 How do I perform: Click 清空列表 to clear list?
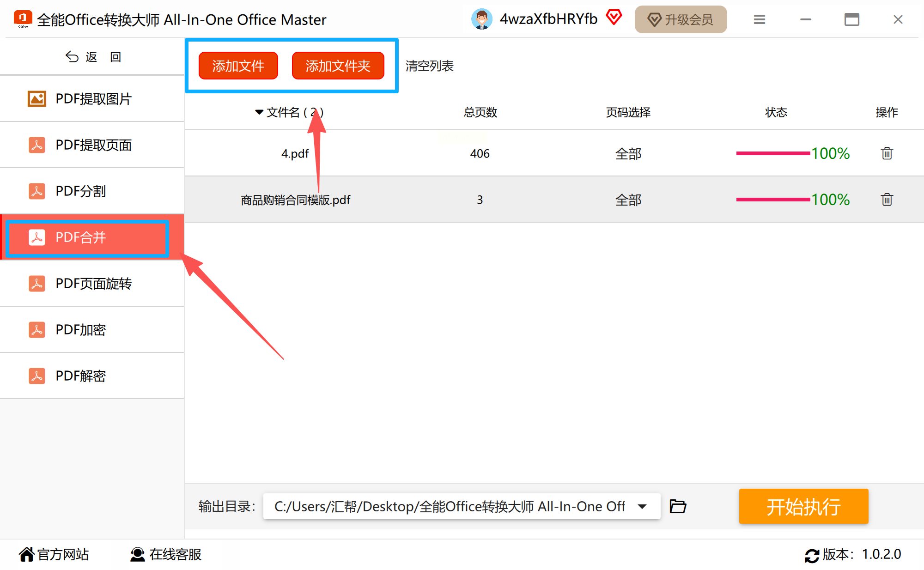429,66
